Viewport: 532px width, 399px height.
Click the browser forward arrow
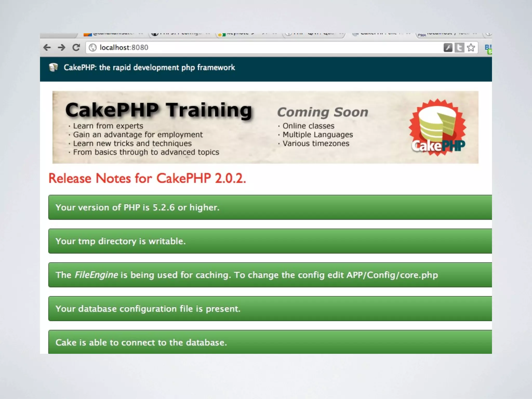(62, 48)
